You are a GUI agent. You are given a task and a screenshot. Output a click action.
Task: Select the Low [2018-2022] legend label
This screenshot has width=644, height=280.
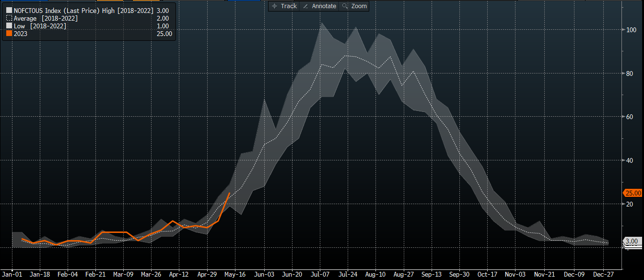(40, 25)
